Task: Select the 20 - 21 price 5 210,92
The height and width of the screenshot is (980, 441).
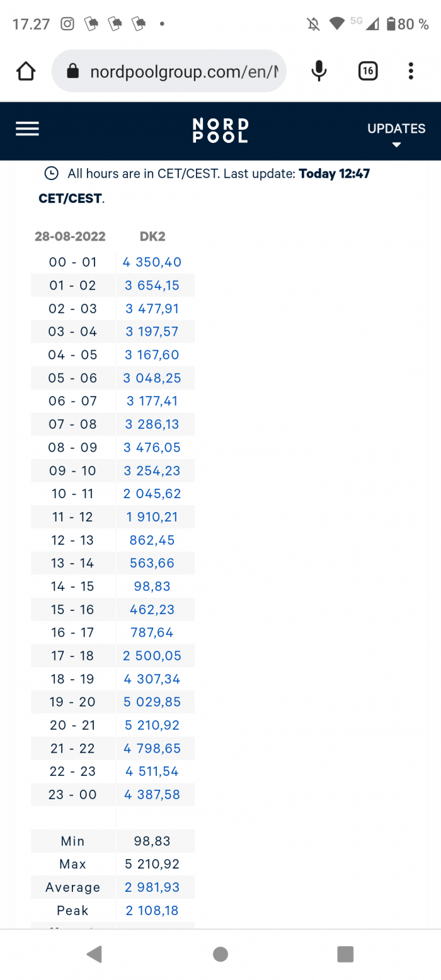Action: [152, 726]
